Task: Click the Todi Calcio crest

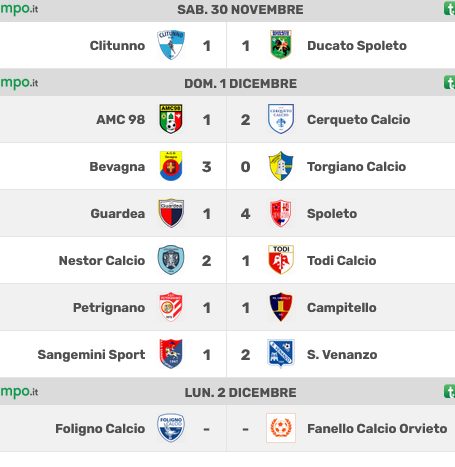Action: (281, 260)
